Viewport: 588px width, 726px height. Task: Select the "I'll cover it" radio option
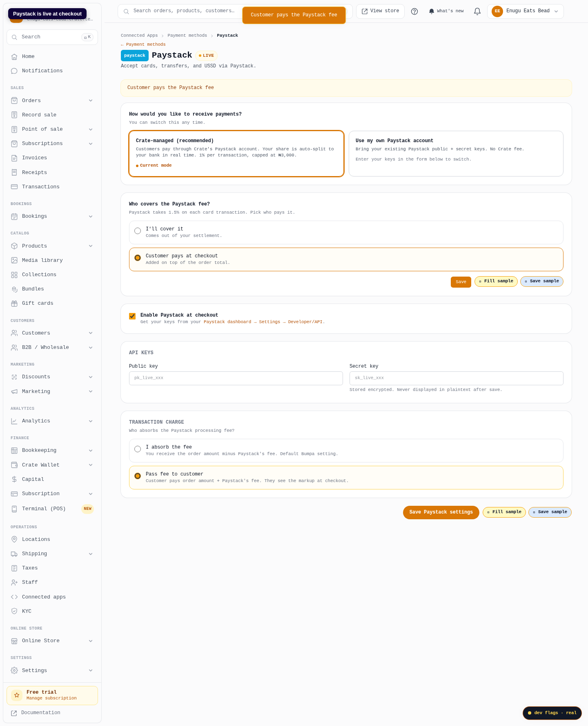pos(138,231)
